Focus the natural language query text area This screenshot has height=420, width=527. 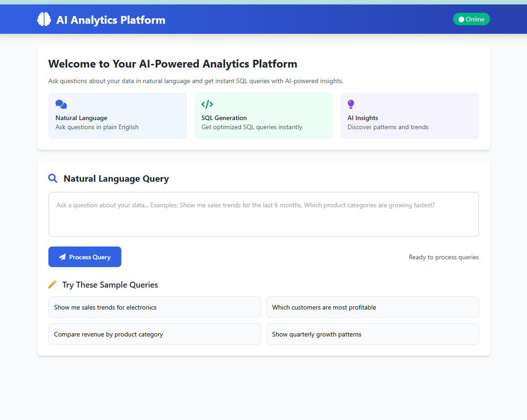tap(263, 214)
